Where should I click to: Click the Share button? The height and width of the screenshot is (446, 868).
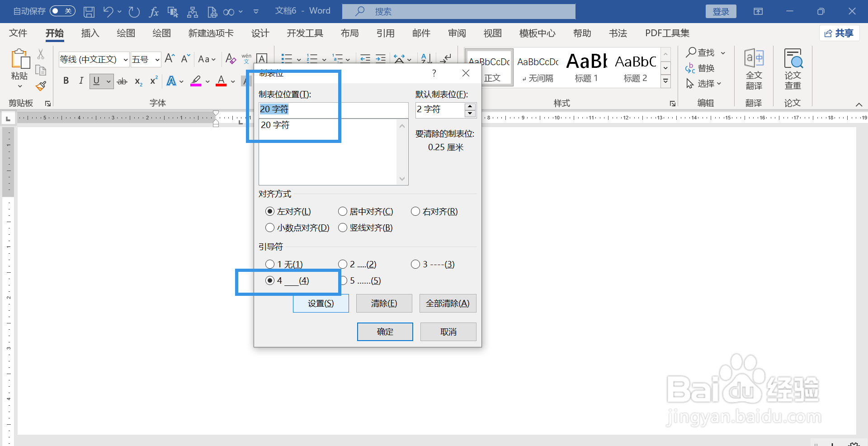839,33
